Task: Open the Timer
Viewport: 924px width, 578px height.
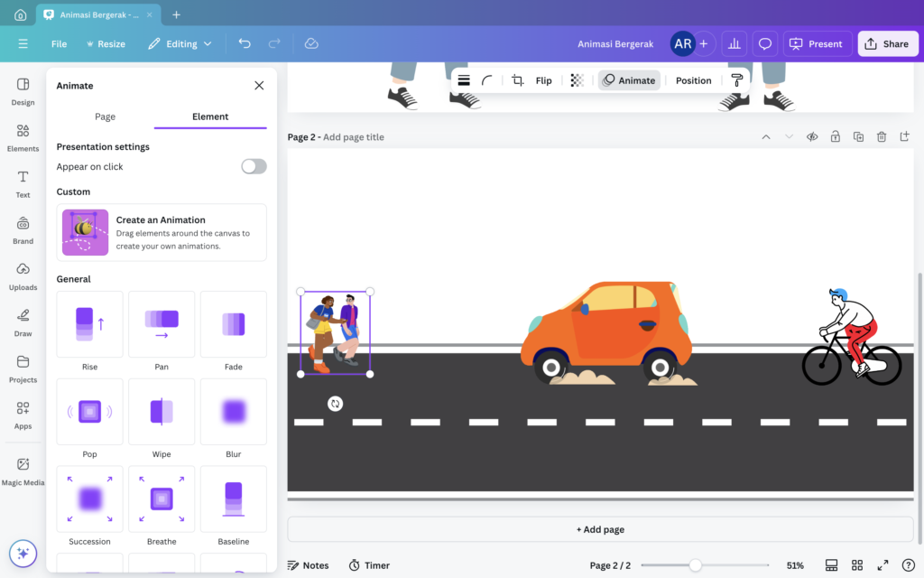Action: (x=369, y=565)
